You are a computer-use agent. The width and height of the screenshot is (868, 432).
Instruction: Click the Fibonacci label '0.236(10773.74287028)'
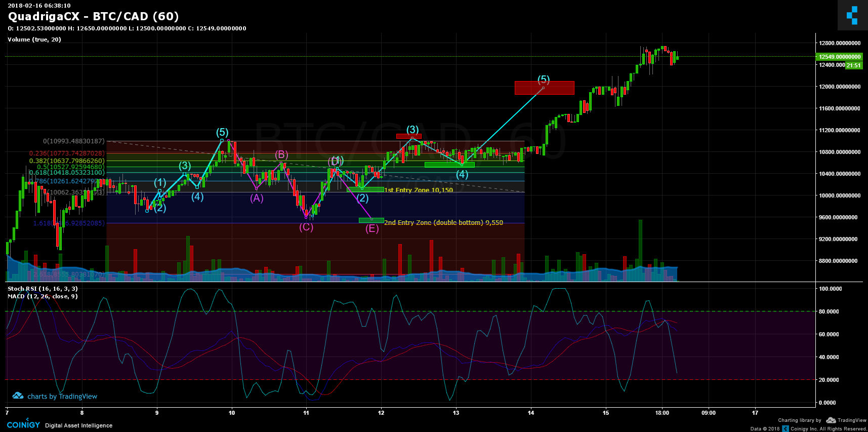click(67, 153)
